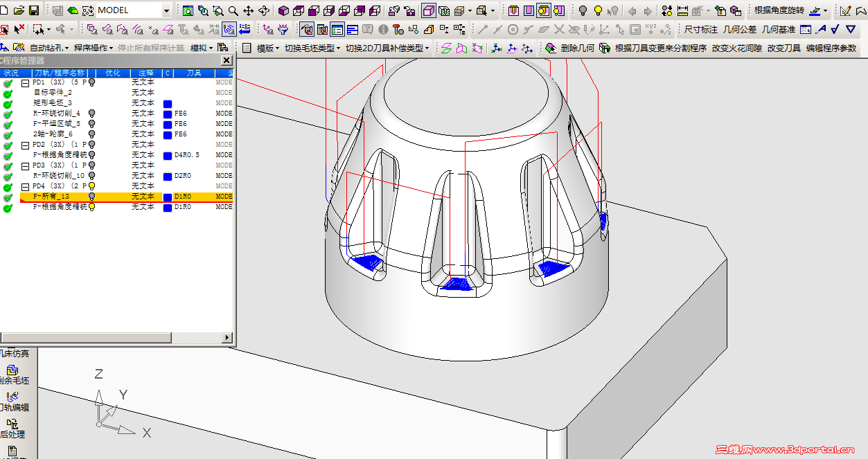Viewport: 868px width, 459px height.
Task: Click the ruler measure icon
Action: [682, 10]
